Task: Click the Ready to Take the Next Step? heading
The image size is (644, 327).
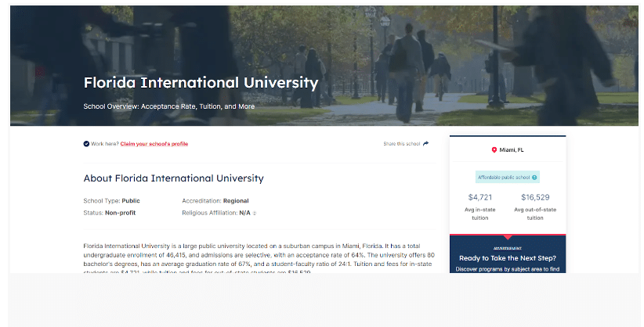Action: (x=508, y=258)
